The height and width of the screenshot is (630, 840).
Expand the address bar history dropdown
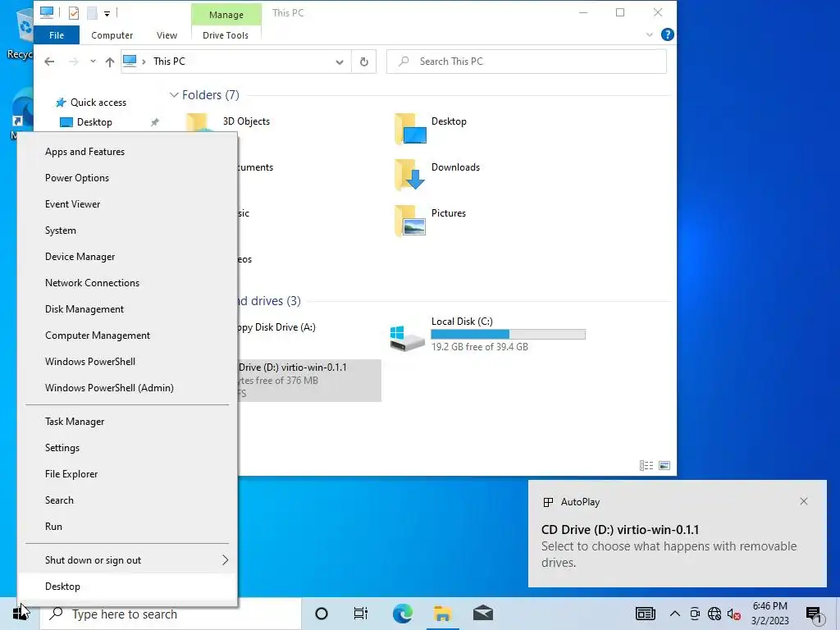point(339,62)
